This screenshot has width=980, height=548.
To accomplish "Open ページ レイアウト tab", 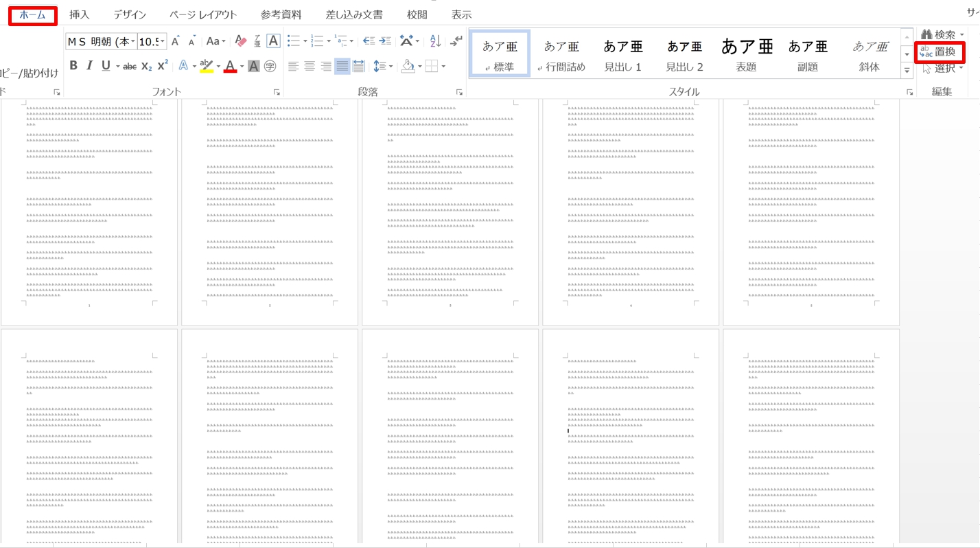I will [203, 14].
